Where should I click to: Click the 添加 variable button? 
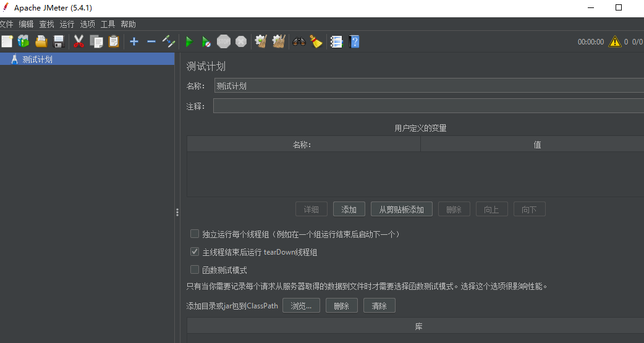coord(349,209)
